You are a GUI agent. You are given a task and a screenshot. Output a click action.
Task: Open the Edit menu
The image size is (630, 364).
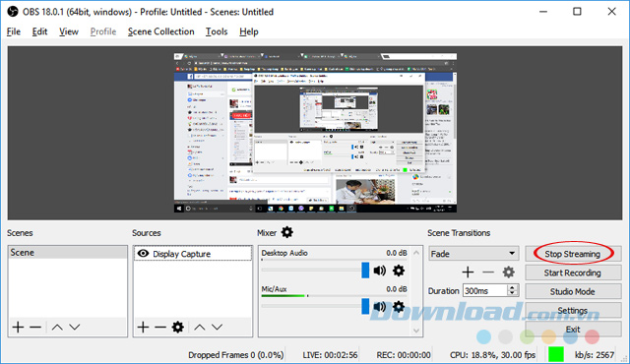39,31
